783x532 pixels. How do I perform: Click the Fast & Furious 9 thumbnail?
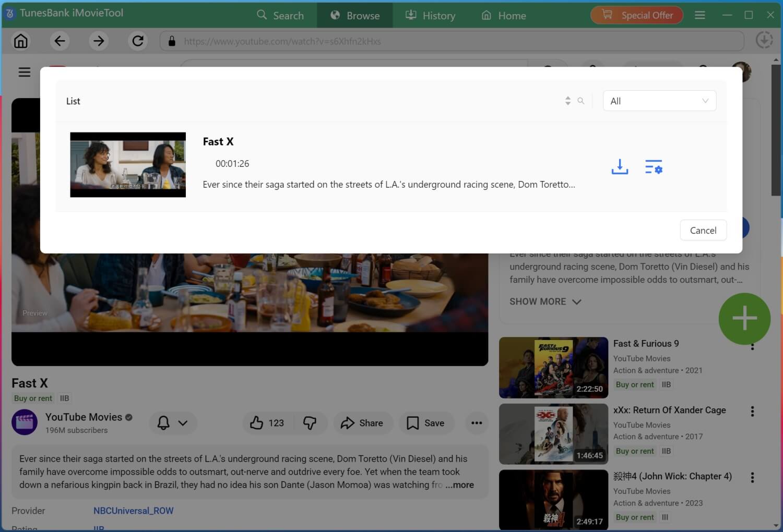[553, 367]
